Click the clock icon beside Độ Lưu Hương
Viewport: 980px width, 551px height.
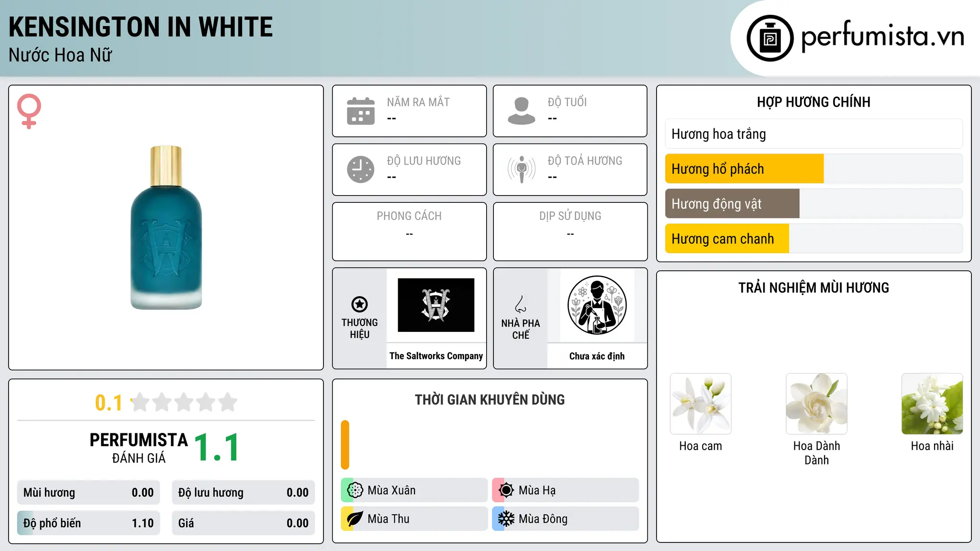click(x=361, y=169)
